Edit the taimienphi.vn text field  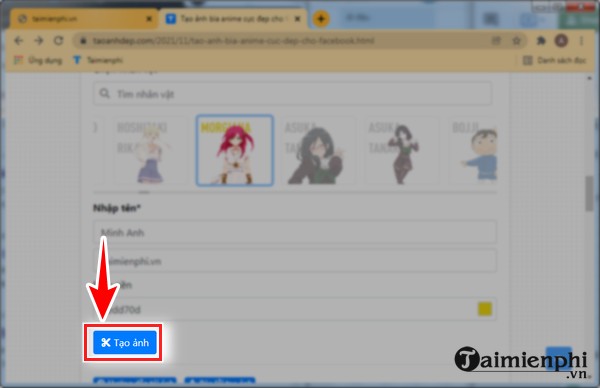click(x=295, y=261)
